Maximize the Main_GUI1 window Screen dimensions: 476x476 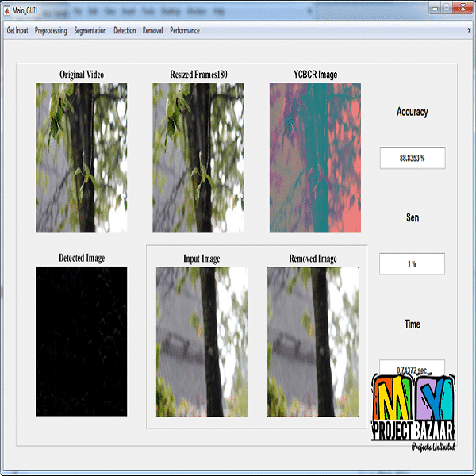click(446, 8)
